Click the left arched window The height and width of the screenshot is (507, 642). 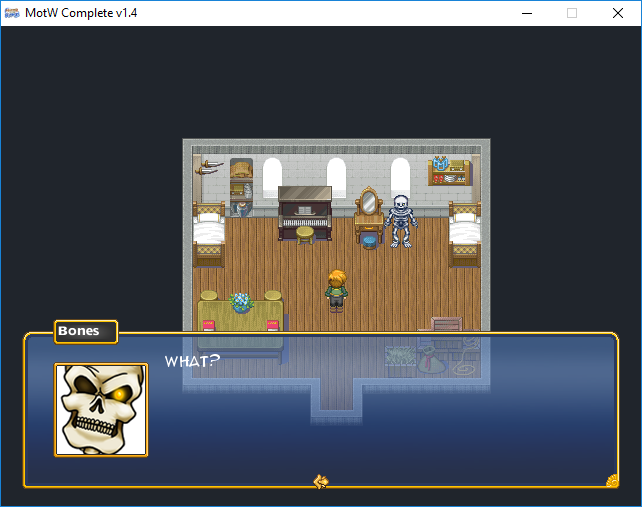pos(272,178)
